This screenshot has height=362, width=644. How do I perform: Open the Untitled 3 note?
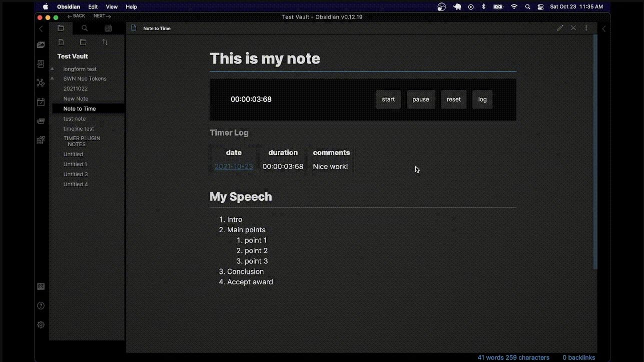coord(76,174)
